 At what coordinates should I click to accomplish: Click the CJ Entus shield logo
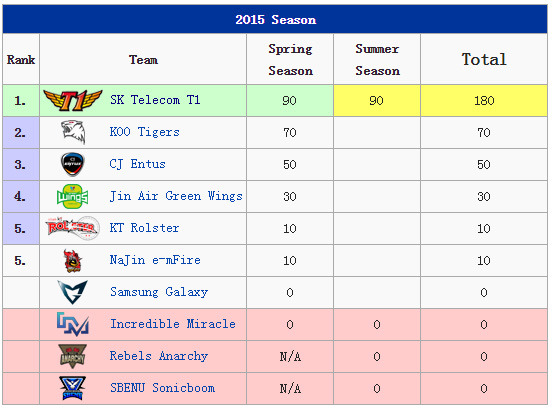click(x=73, y=164)
